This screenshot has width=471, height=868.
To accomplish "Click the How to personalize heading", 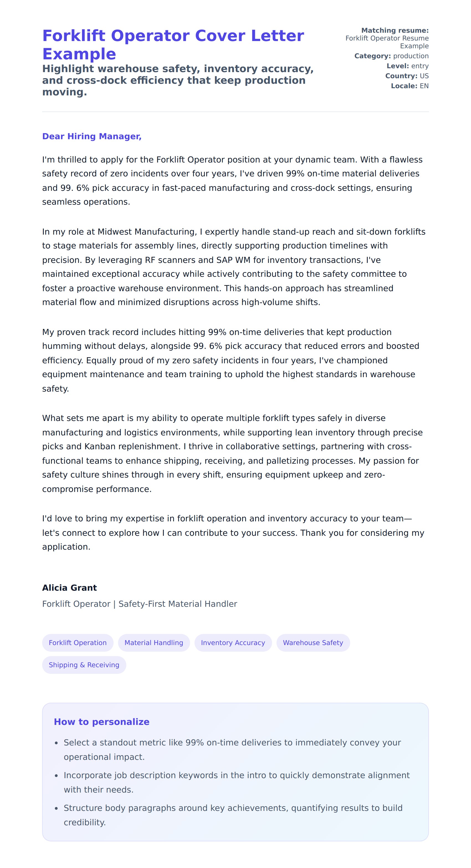I will [x=101, y=722].
